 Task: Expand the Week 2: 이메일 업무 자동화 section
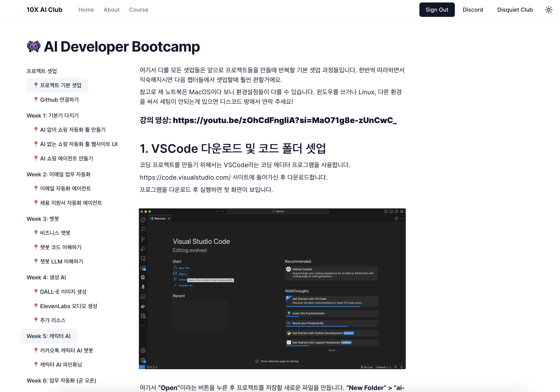59,174
